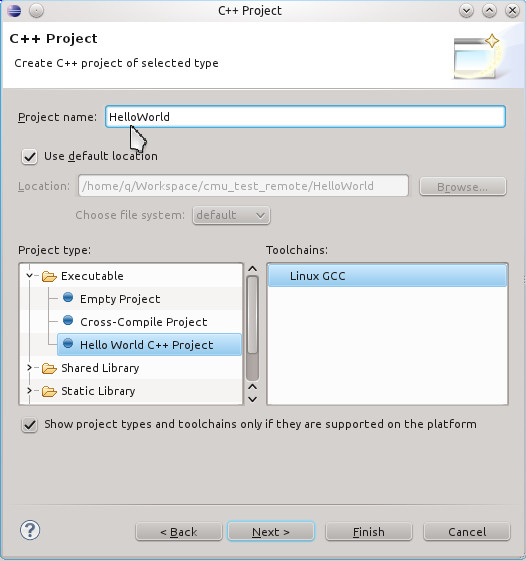
Task: Click the Eclipse logo icon in title bar
Action: (14, 11)
